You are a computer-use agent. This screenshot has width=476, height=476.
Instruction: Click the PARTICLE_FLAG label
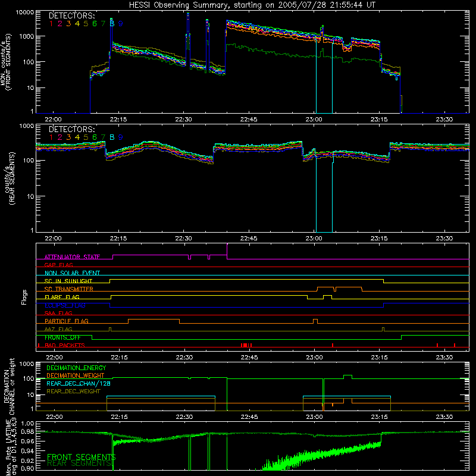[67, 321]
